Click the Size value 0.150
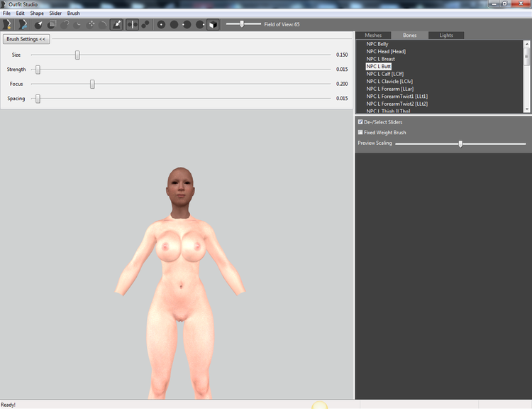The height and width of the screenshot is (409, 532). 342,55
